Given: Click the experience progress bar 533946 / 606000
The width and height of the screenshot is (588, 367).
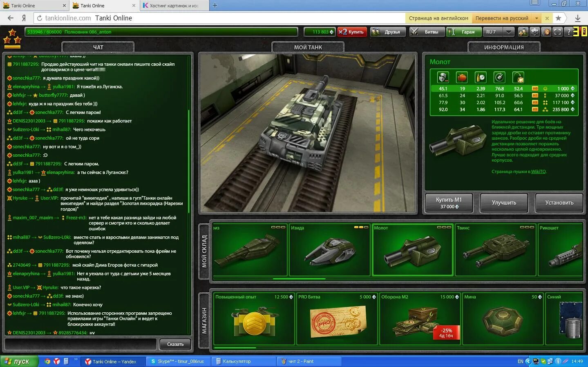Looking at the screenshot, I should [161, 32].
